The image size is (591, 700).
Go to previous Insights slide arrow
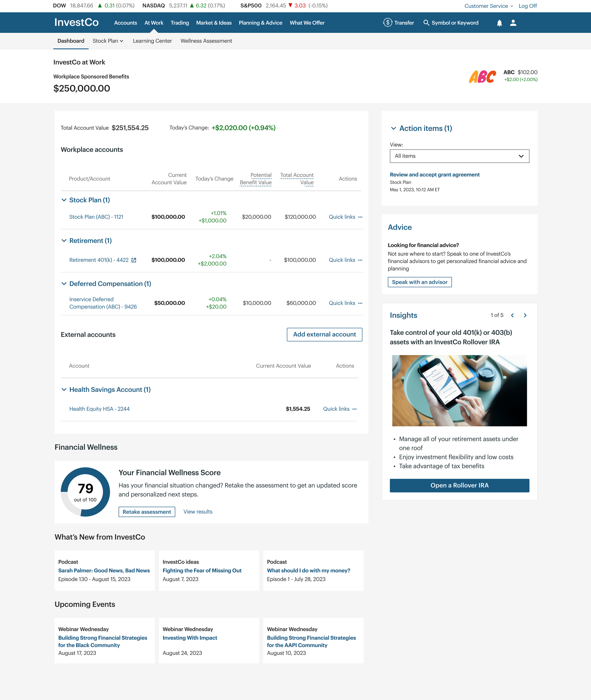click(512, 315)
